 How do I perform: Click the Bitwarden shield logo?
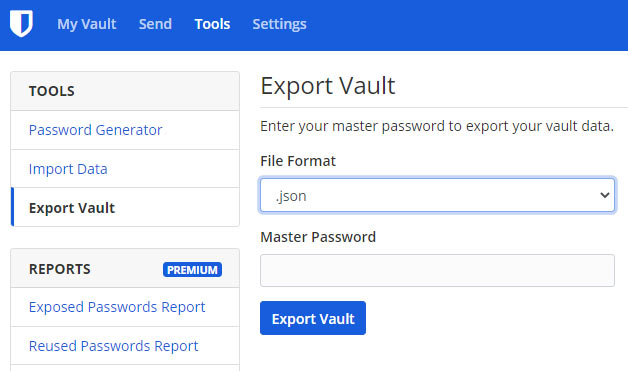[21, 24]
